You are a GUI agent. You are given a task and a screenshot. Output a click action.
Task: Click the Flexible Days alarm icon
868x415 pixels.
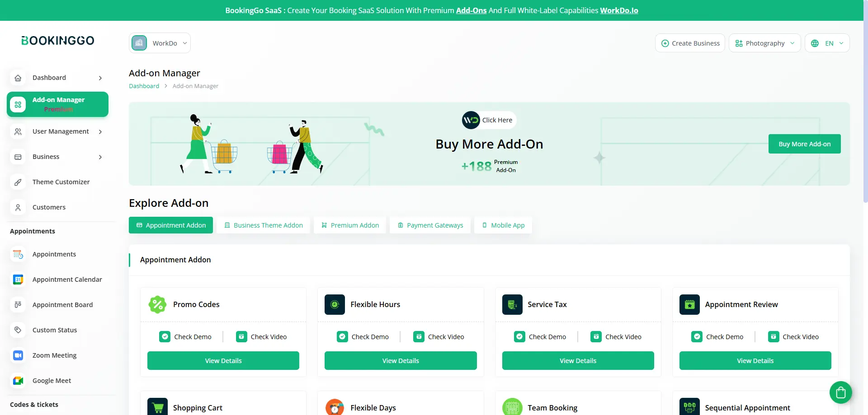(335, 407)
